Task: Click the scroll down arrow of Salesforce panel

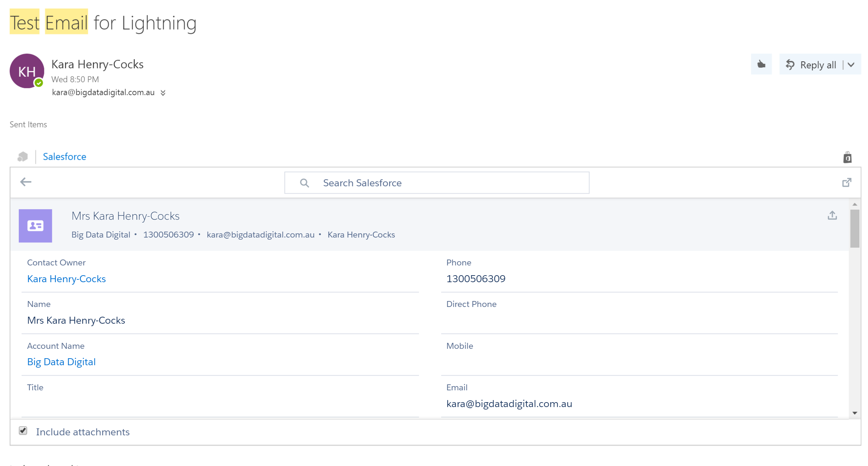Action: pos(855,413)
